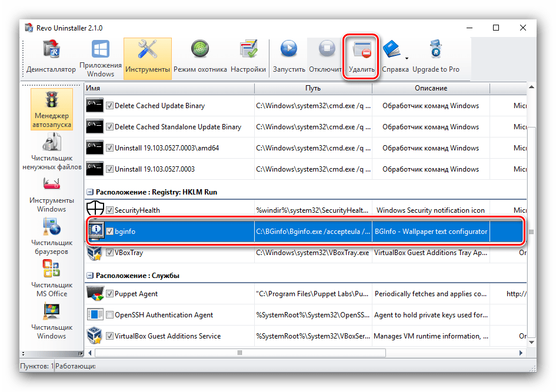Click the Отключить toolbar button
Screen dimensions: 556x392
(324, 58)
